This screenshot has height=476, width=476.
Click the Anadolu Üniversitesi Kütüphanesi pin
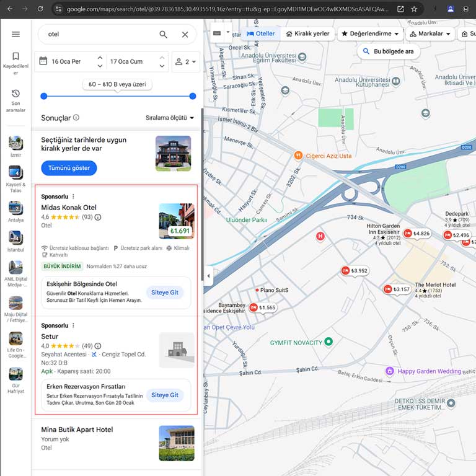(x=396, y=81)
